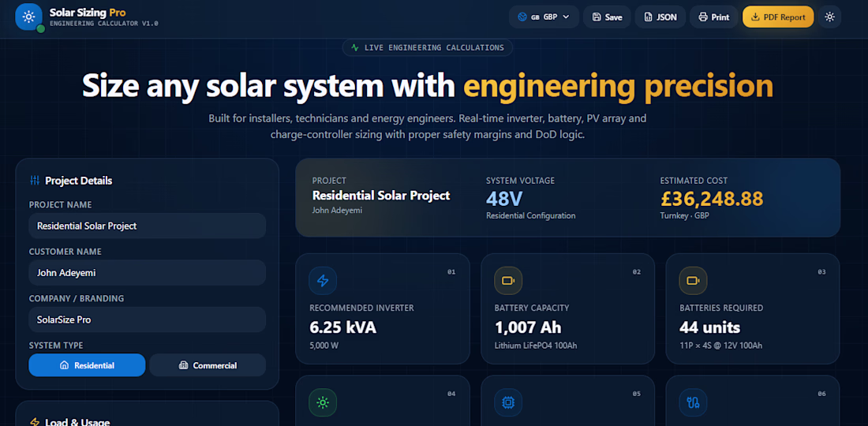Click the chip icon on card 05
The image size is (868, 426).
pyautogui.click(x=507, y=403)
